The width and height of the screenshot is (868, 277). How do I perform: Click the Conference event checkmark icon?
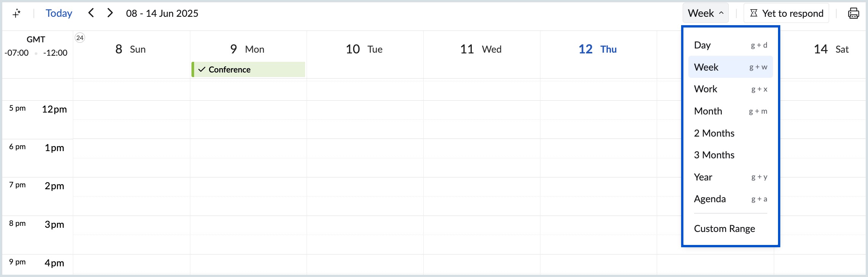point(202,69)
